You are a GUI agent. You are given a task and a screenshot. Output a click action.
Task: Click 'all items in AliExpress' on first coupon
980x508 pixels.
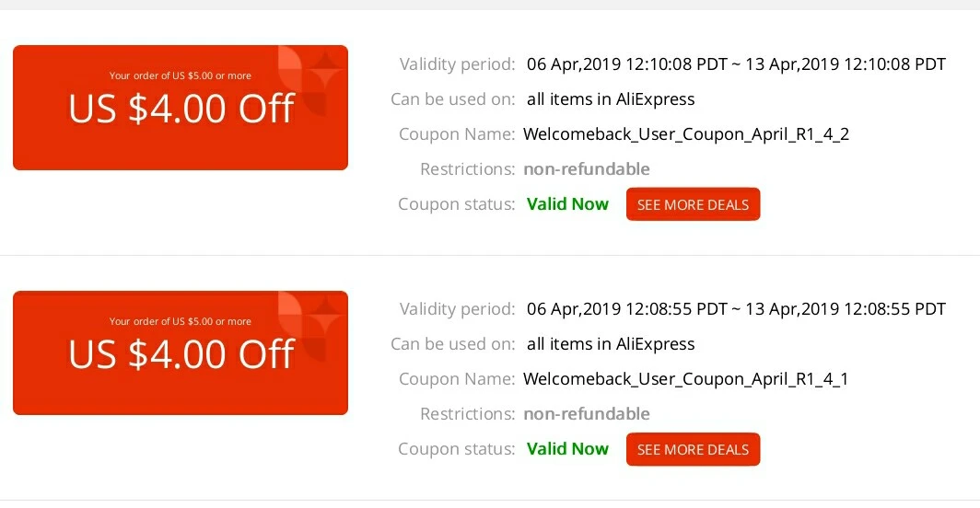coord(611,99)
